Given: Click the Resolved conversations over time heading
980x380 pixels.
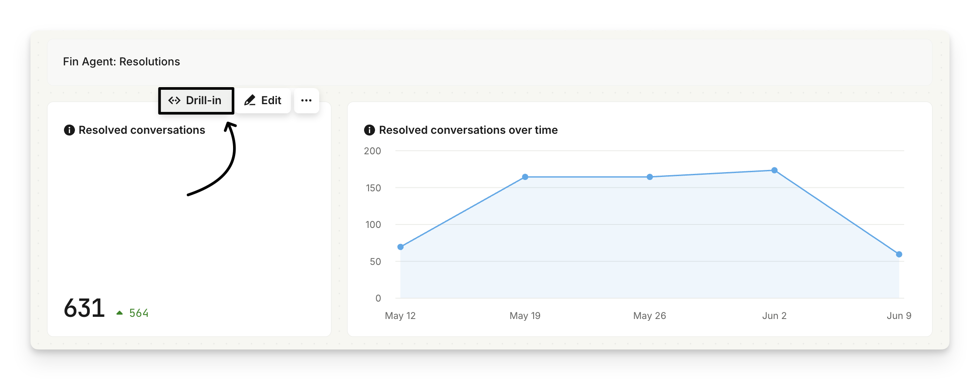Looking at the screenshot, I should [468, 130].
